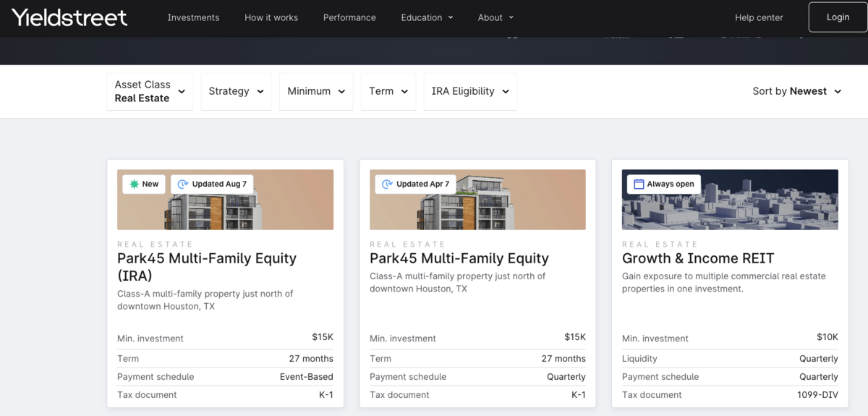Open the Asset Class Real Estate filter
The width and height of the screenshot is (868, 416).
click(x=150, y=91)
